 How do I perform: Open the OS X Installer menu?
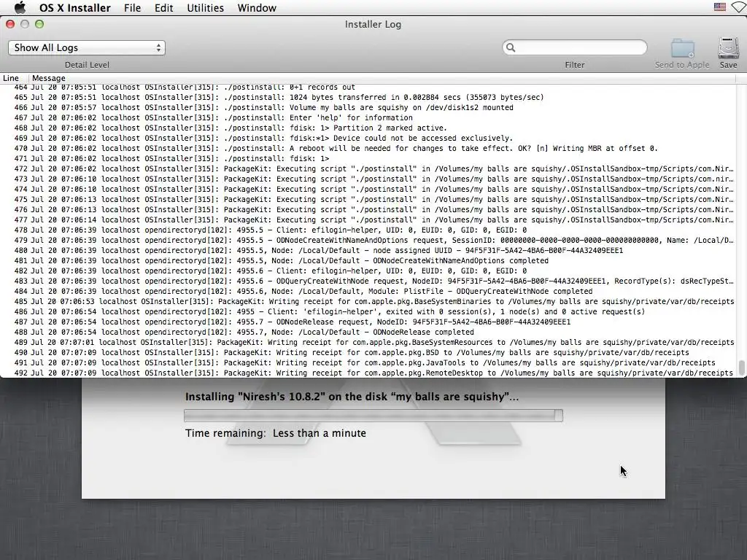click(75, 7)
